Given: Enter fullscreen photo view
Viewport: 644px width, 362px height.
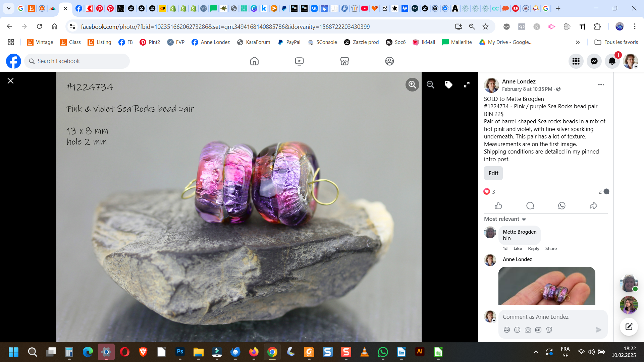Looking at the screenshot, I should [x=467, y=85].
